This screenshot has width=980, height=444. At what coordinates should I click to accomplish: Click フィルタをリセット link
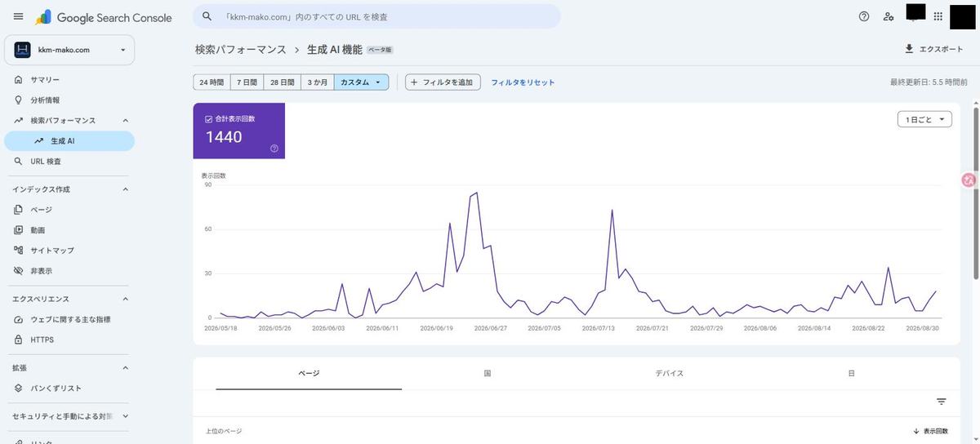(x=523, y=82)
